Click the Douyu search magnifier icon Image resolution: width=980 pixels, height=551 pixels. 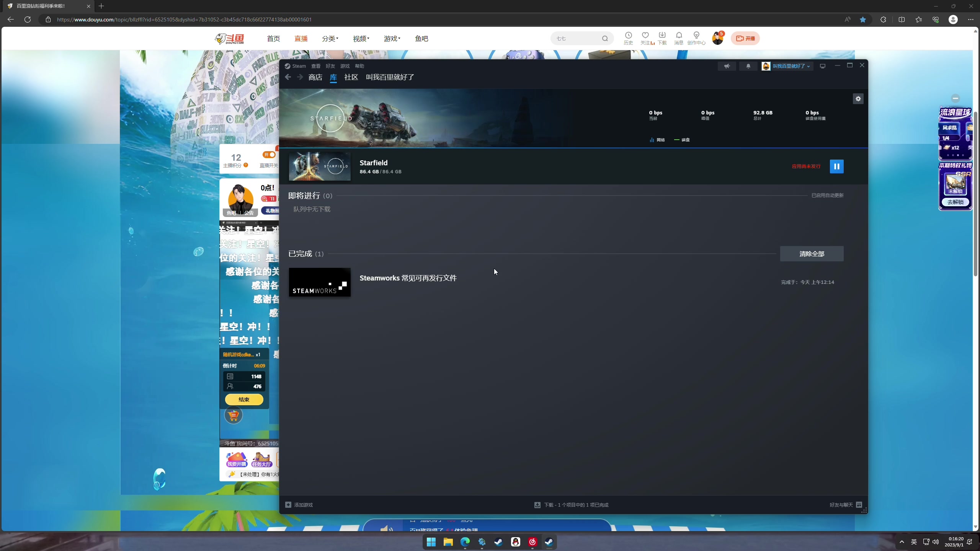tap(605, 39)
